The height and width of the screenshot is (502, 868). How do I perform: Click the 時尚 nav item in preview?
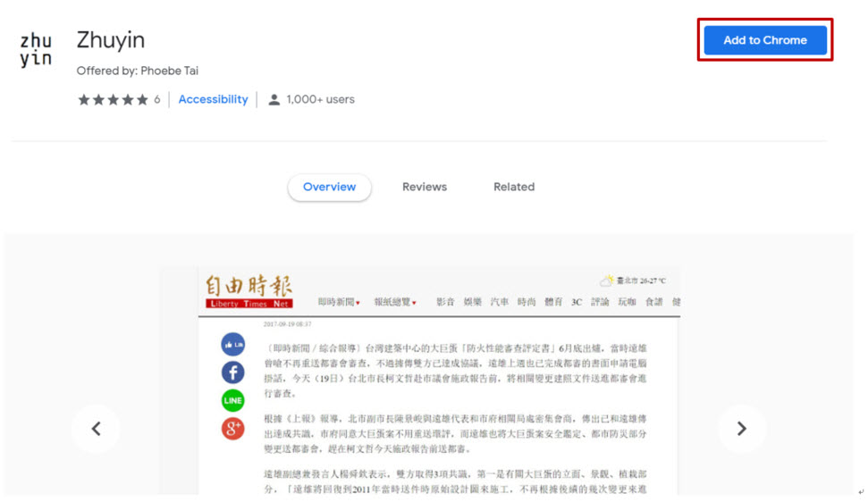[527, 302]
